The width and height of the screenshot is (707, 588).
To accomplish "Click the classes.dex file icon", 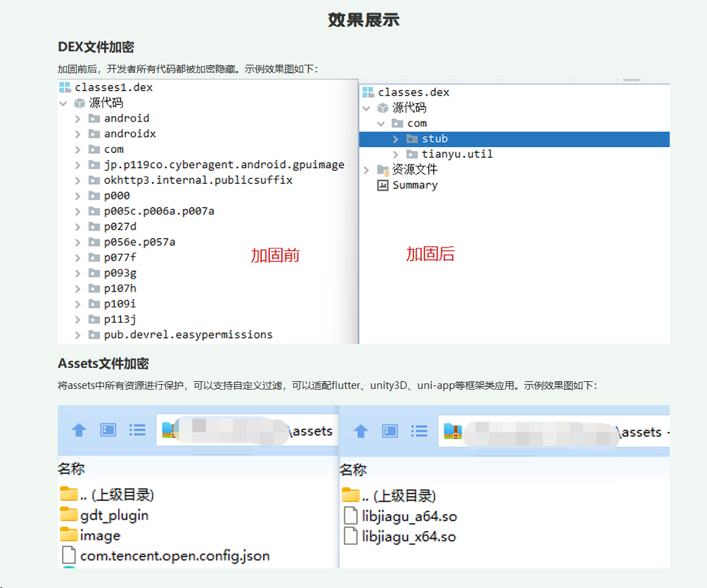I will 368,92.
